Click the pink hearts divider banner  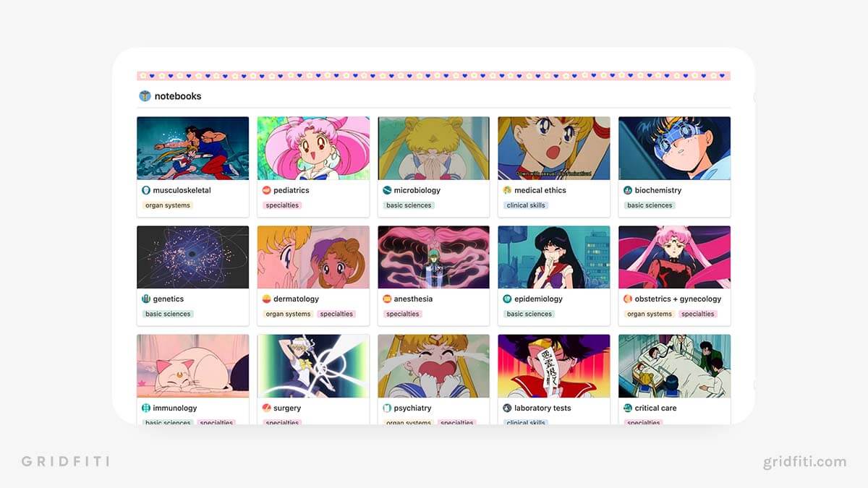pyautogui.click(x=433, y=75)
